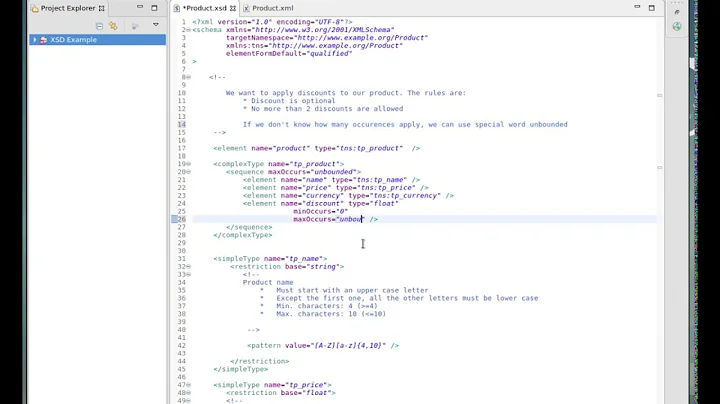Collapse the tp_product complexType fold on line 19
The height and width of the screenshot is (404, 720).
(x=188, y=164)
